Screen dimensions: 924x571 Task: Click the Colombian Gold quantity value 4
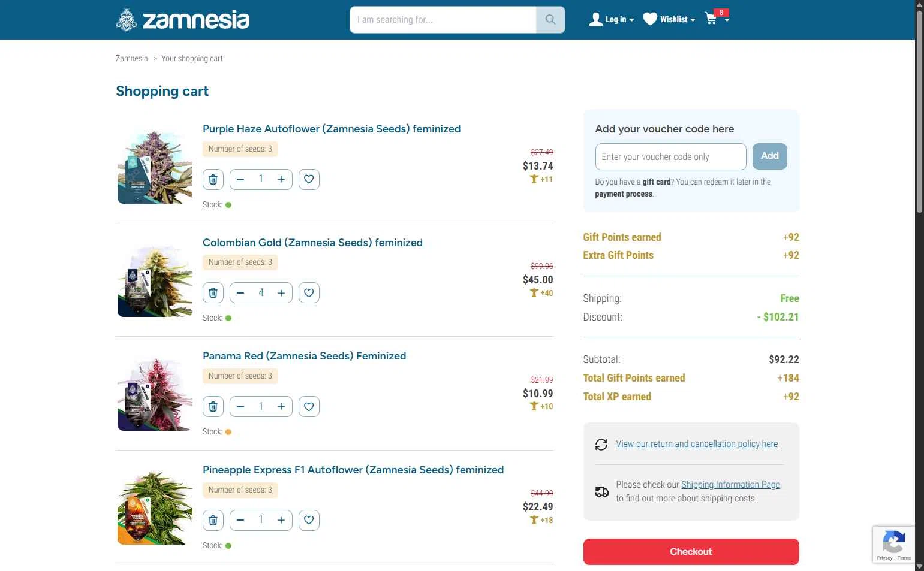(x=261, y=293)
